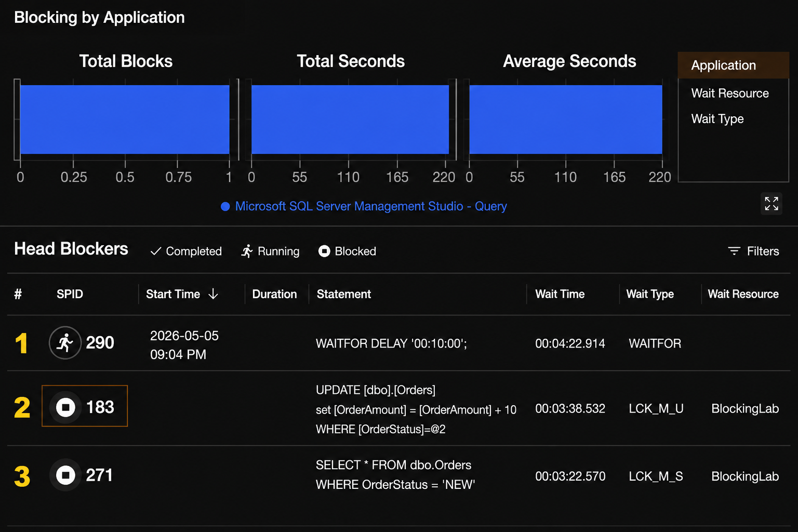Click the Duration column header

pos(274,294)
